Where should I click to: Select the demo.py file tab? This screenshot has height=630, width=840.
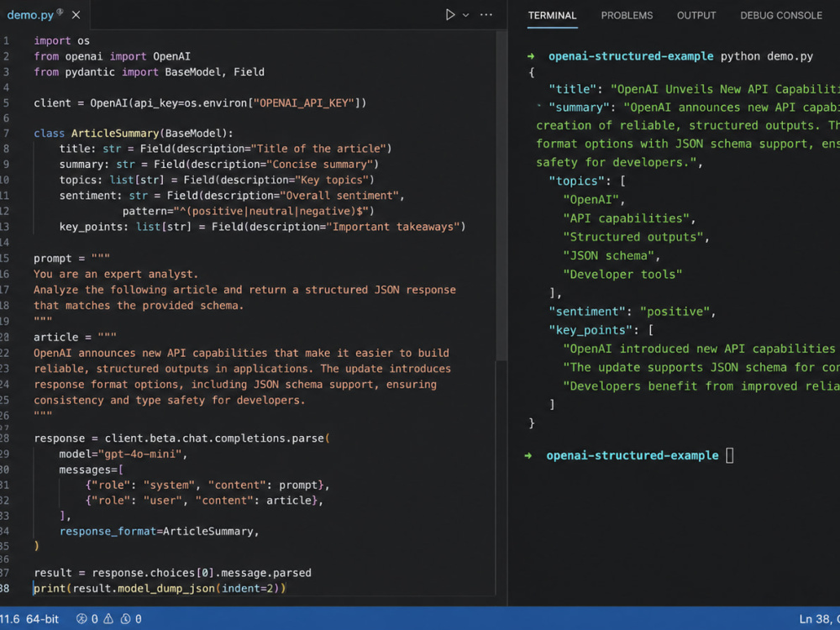30,15
